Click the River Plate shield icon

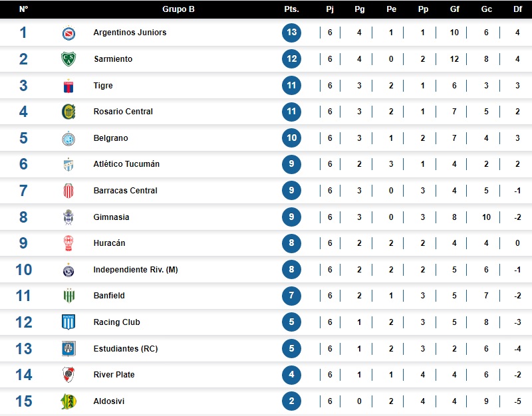(x=68, y=375)
